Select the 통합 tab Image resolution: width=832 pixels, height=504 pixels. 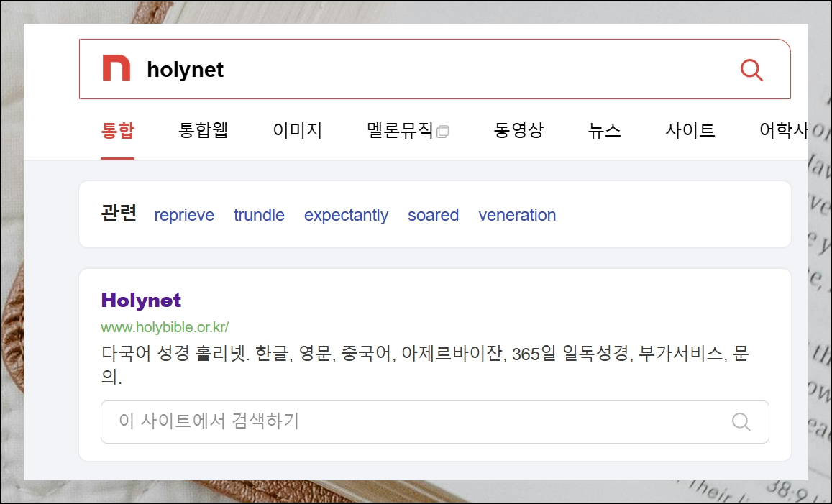[118, 131]
